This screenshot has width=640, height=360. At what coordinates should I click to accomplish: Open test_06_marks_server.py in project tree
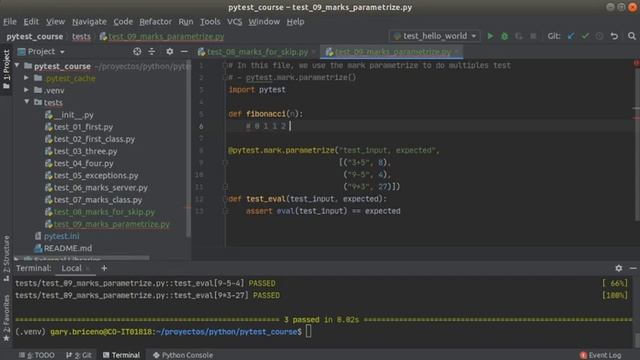click(96, 188)
